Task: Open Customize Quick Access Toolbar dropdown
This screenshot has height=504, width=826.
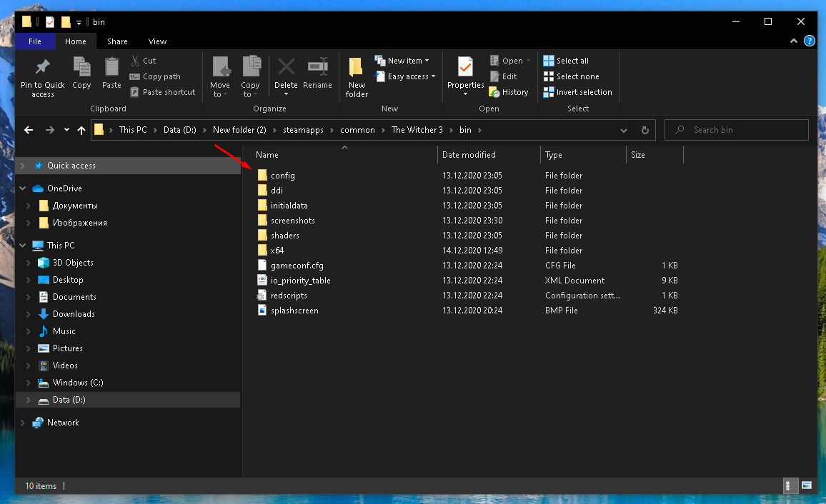Action: [79, 22]
